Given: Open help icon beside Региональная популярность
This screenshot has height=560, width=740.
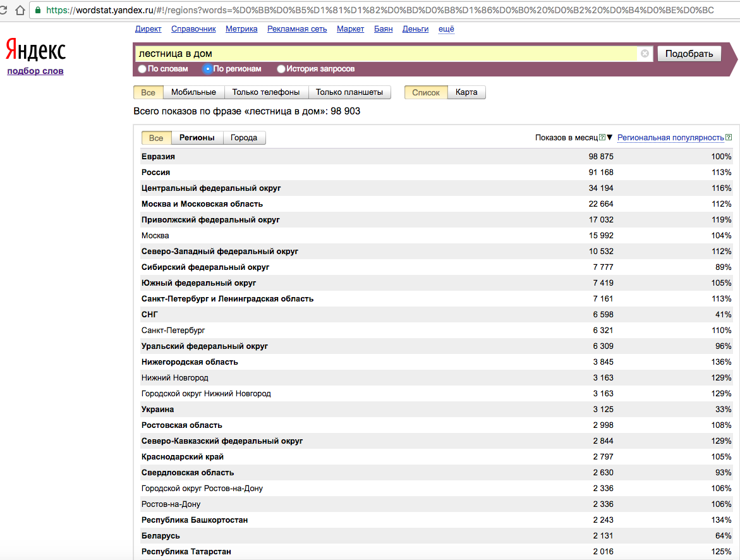Looking at the screenshot, I should pyautogui.click(x=729, y=137).
